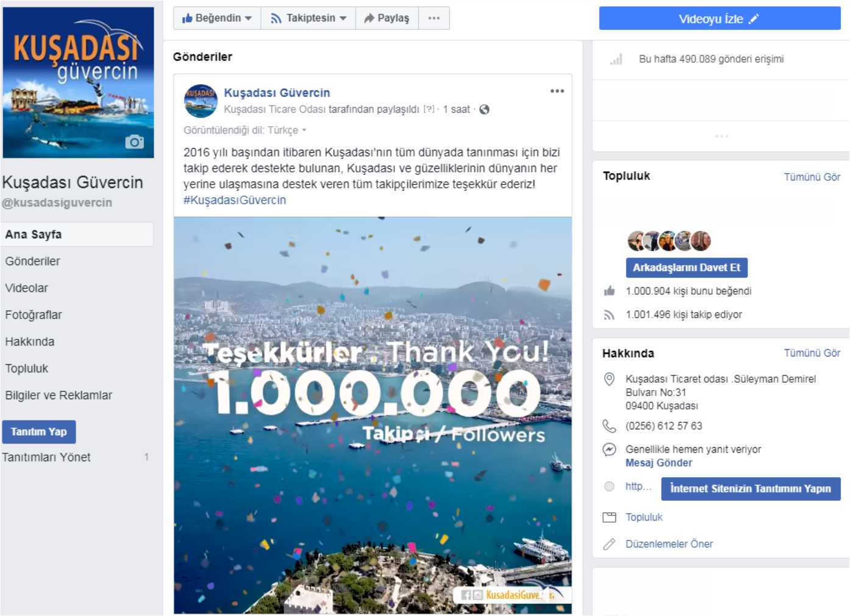Click the RSS follow icon beside followers count

click(609, 315)
